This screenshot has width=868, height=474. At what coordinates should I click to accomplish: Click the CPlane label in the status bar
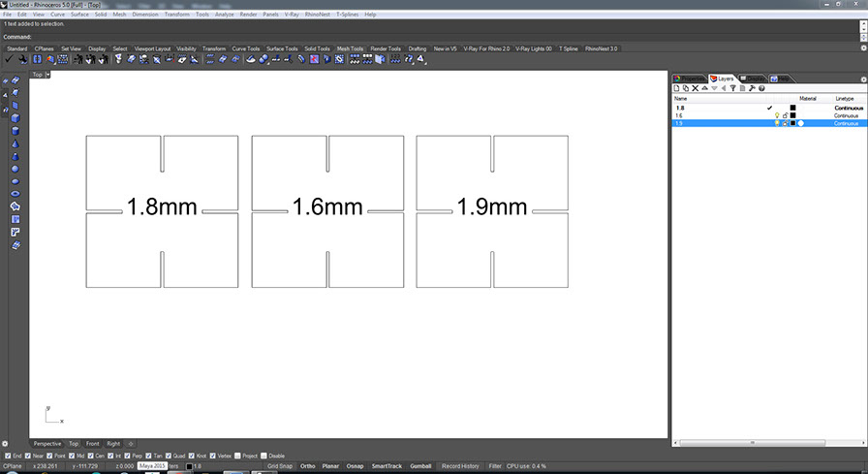[13, 466]
